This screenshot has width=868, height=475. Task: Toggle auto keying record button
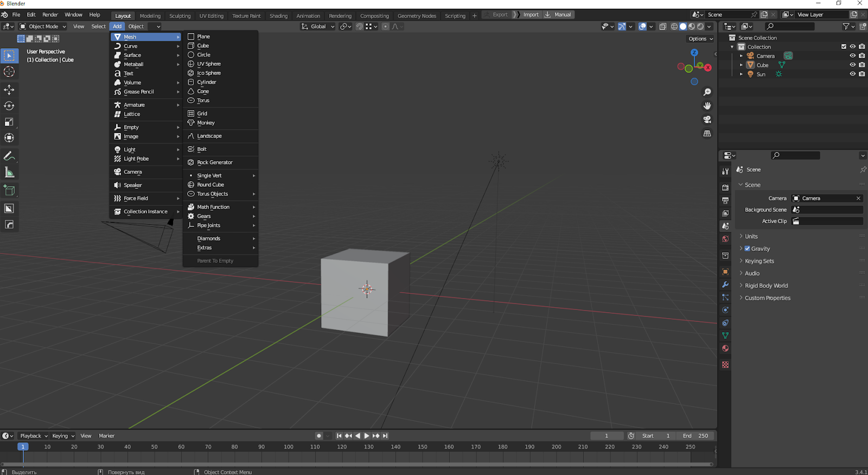319,436
